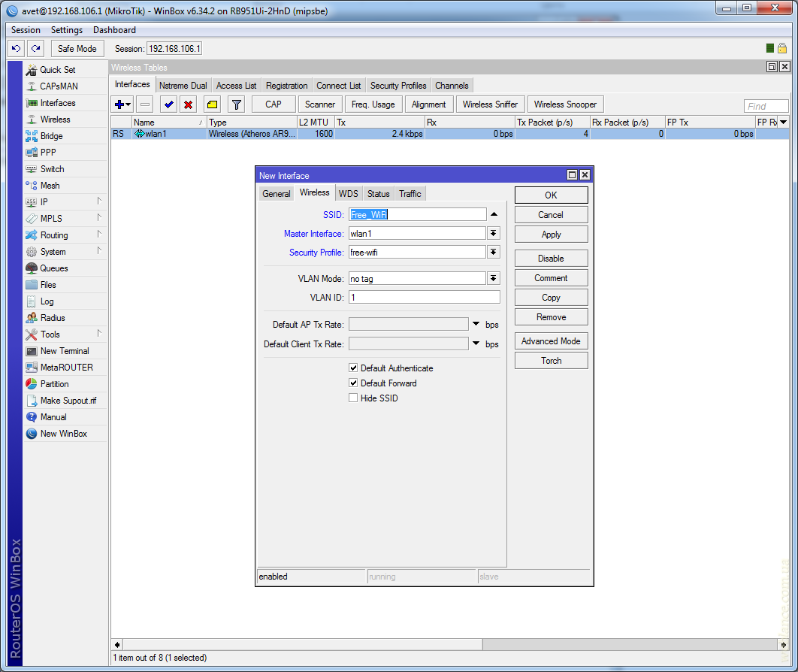Open the WDS tab in New Interface
This screenshot has height=672, width=798.
click(348, 194)
